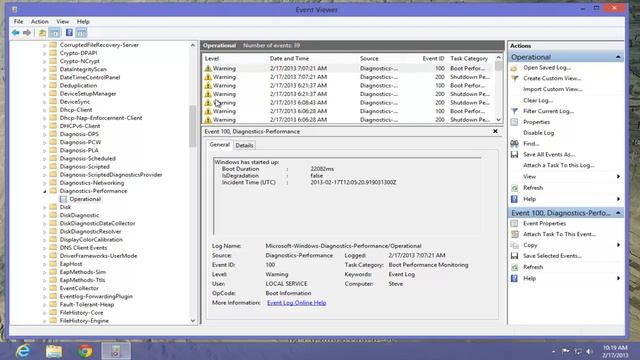This screenshot has height=360, width=640.
Task: Expand the EventCollector tree node
Action: (44, 288)
